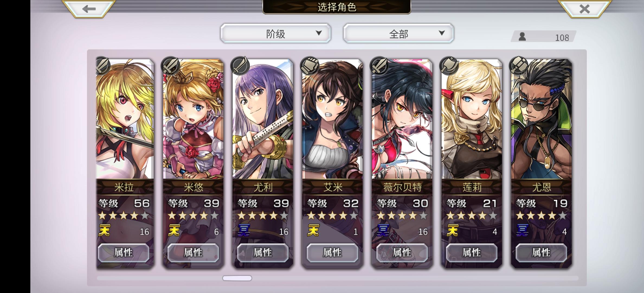
Task: Click the weapon icon on 尤利's card
Action: 240,65
